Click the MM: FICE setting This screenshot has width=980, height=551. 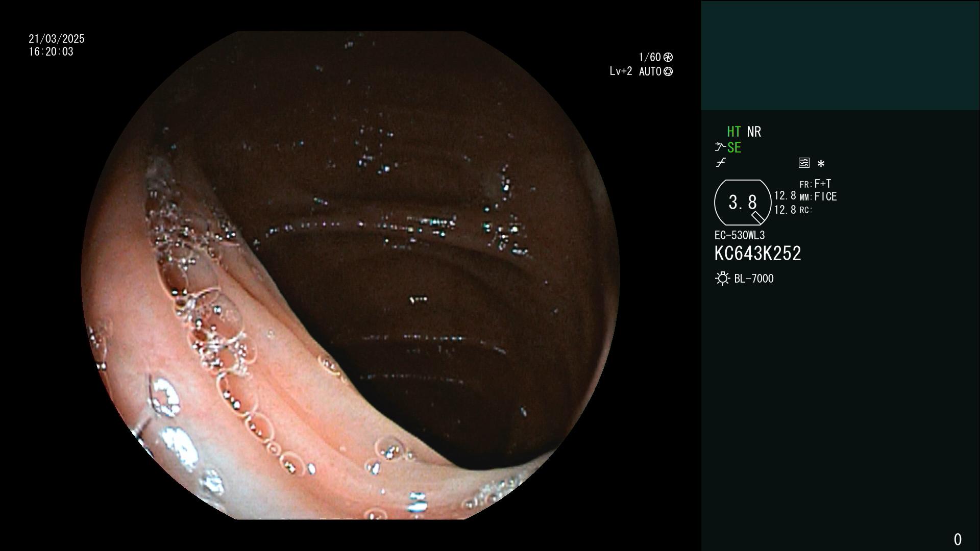[818, 196]
